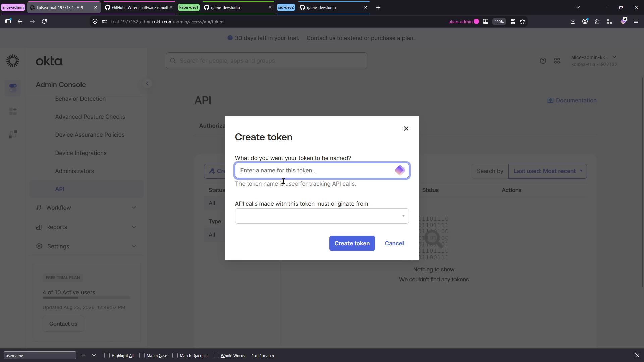Open the workflow icon in left rail
The image size is (644, 362).
(x=13, y=134)
